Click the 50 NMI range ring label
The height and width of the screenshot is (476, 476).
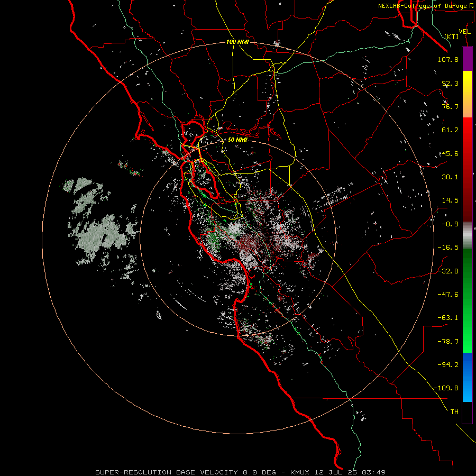point(237,140)
